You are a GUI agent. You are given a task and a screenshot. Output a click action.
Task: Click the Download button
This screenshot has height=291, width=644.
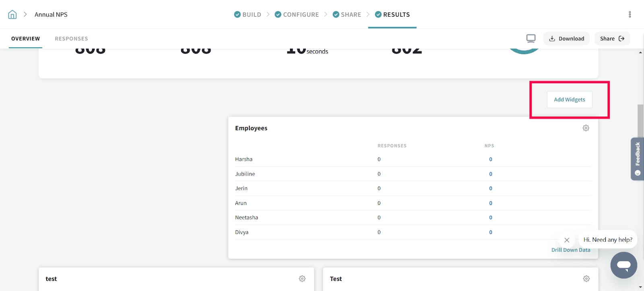pyautogui.click(x=566, y=39)
